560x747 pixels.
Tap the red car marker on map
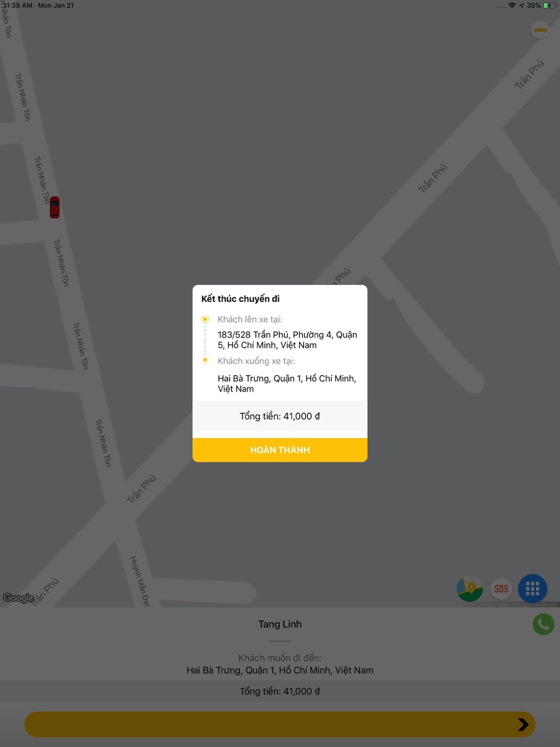pyautogui.click(x=54, y=207)
